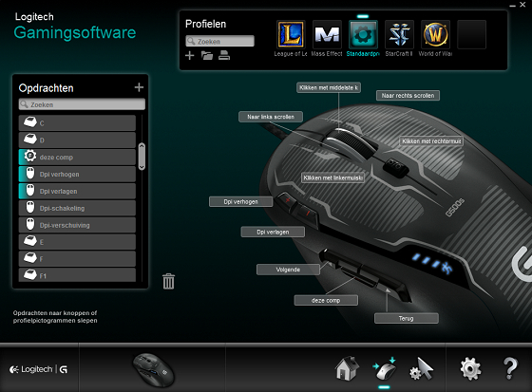
Task: Select 'Dpi verlagen' command in list
Action: point(77,191)
